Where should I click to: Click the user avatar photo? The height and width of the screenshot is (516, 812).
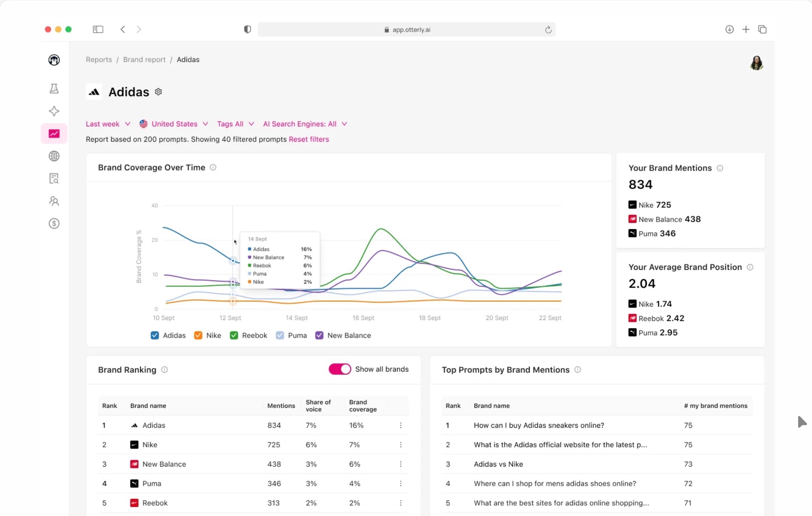click(x=757, y=63)
